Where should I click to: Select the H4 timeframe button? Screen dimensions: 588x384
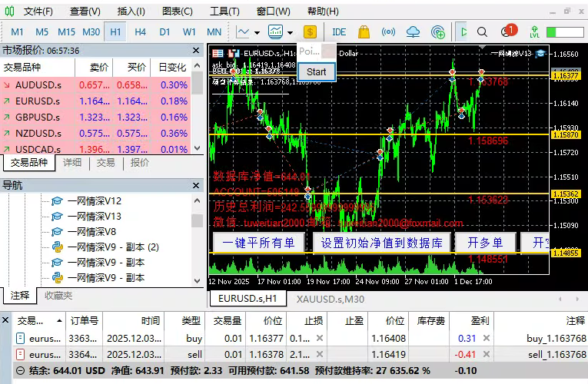(140, 31)
